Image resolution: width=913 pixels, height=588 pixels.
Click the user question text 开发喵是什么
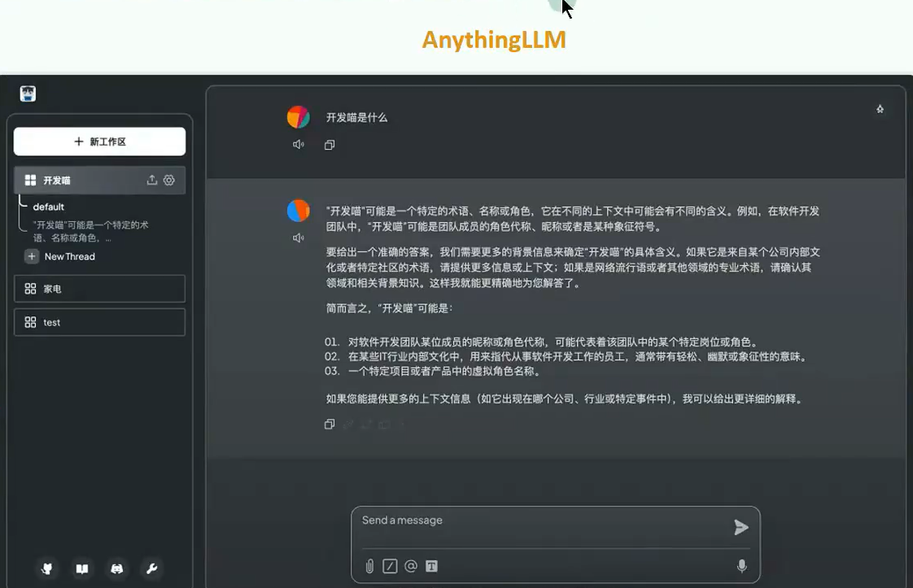pyautogui.click(x=356, y=118)
